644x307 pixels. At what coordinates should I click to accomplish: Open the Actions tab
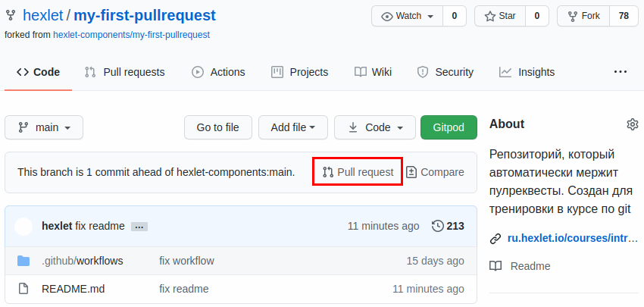click(x=218, y=72)
